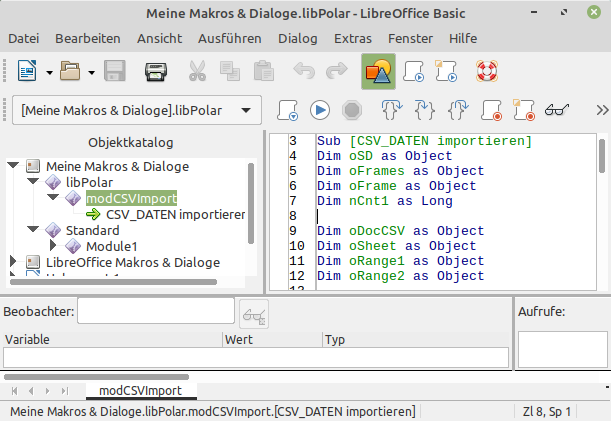This screenshot has height=421, width=611.
Task: Click the Typ column header
Action: tap(416, 340)
